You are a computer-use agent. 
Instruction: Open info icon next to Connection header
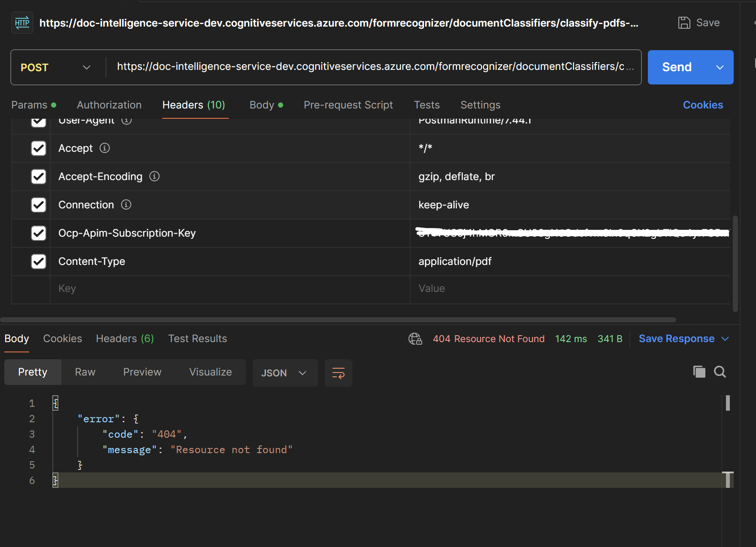click(x=126, y=204)
